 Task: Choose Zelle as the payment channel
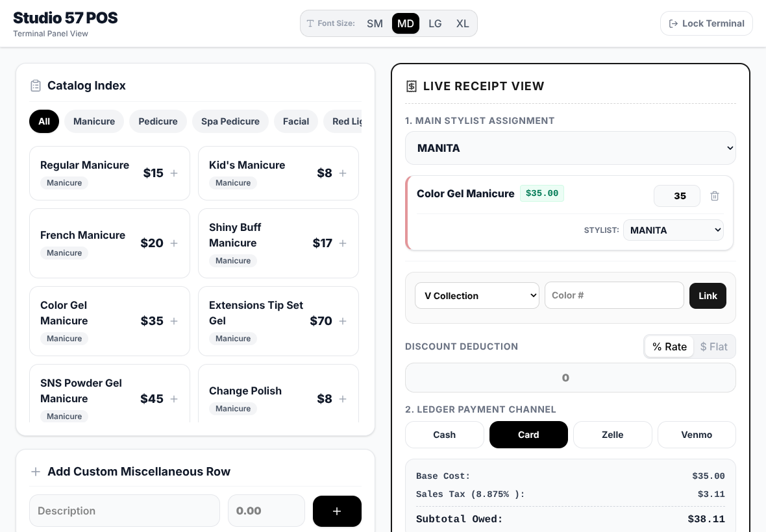613,435
